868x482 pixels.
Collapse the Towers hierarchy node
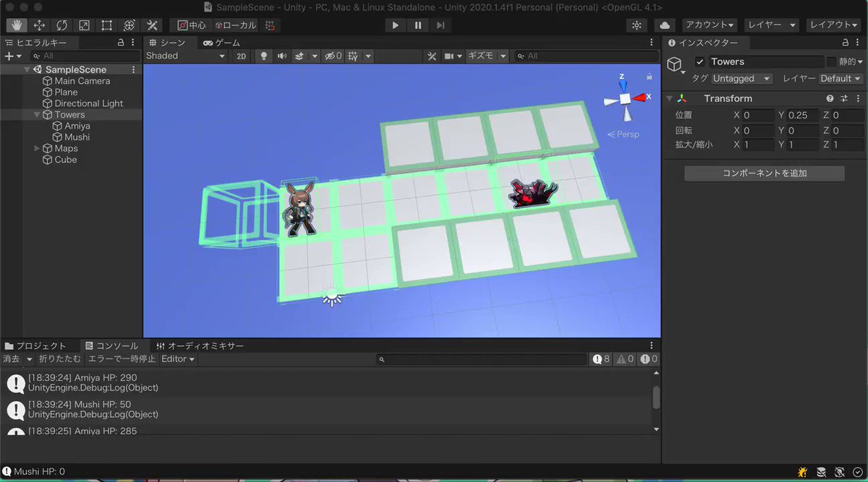point(37,114)
